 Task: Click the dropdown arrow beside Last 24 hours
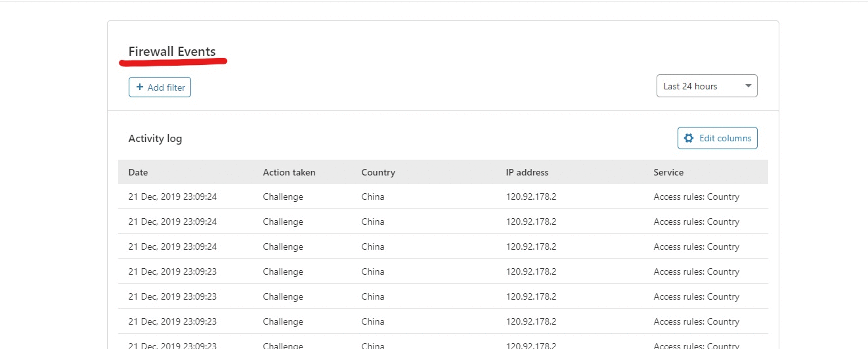point(748,86)
